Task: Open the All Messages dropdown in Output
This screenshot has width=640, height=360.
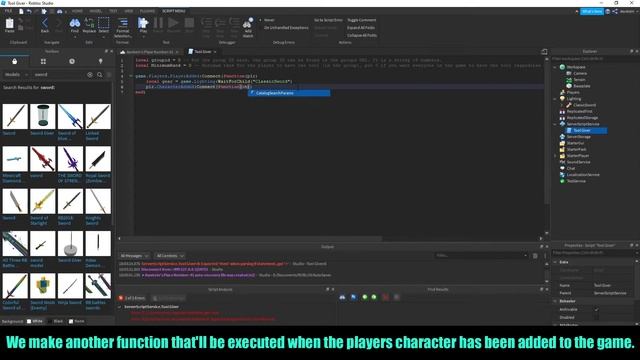Action: (134, 256)
